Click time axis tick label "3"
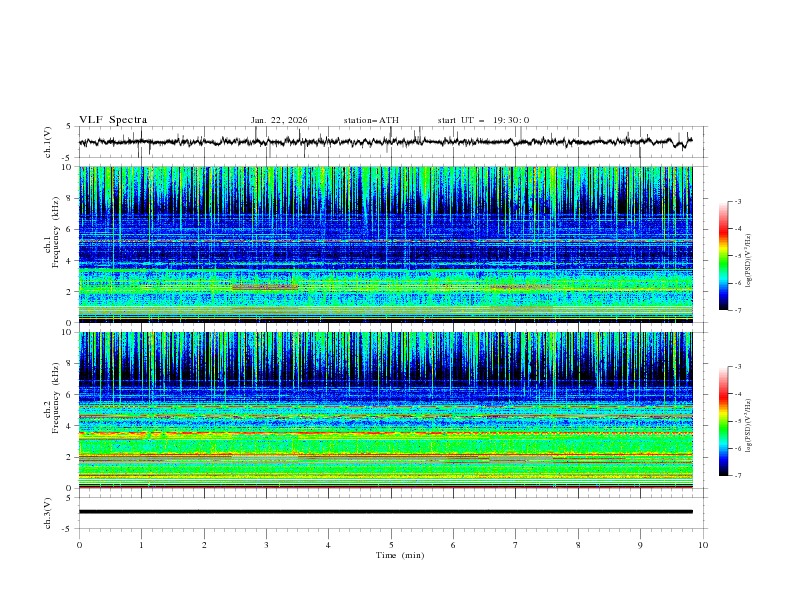 point(266,545)
